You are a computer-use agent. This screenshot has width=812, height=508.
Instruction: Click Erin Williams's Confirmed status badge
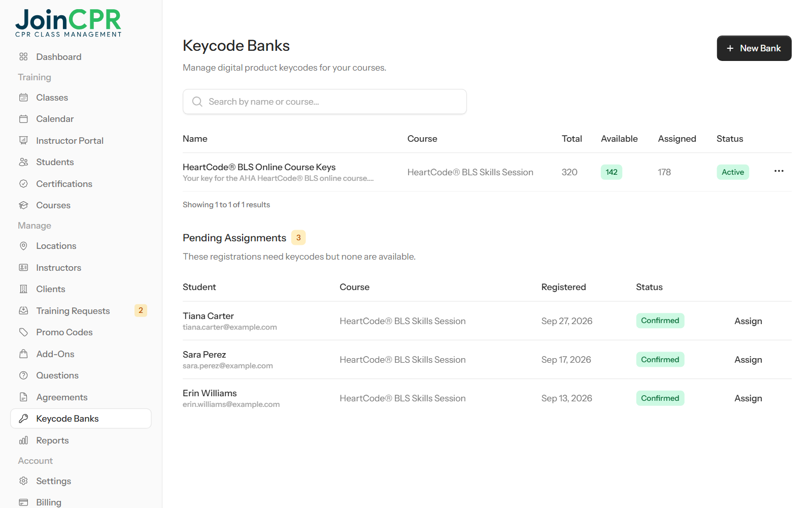point(660,398)
